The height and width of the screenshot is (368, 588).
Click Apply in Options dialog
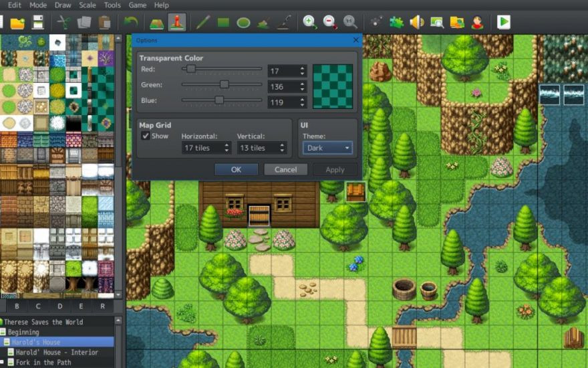tap(335, 170)
